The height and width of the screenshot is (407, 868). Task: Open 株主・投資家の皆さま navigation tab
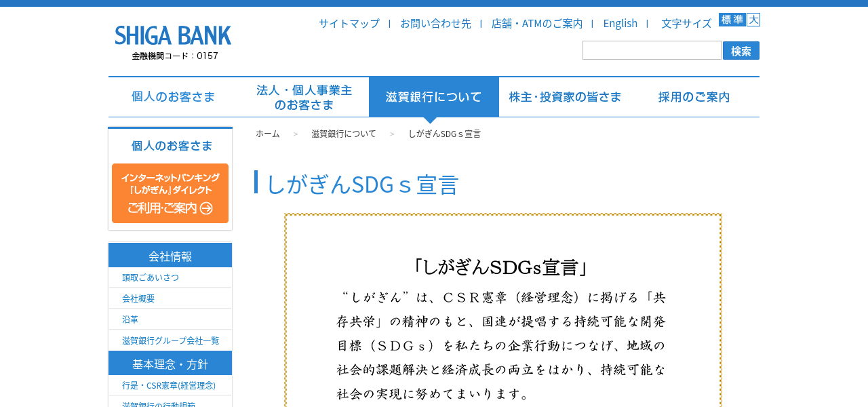[x=564, y=97]
